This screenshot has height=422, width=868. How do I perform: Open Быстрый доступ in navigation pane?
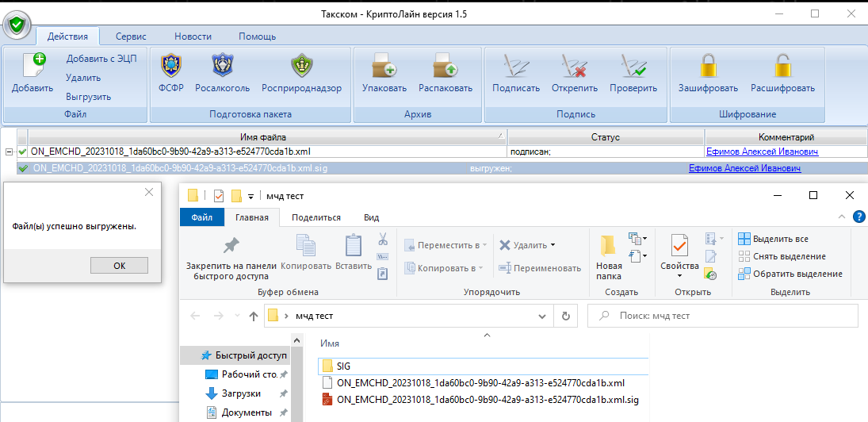tap(243, 355)
